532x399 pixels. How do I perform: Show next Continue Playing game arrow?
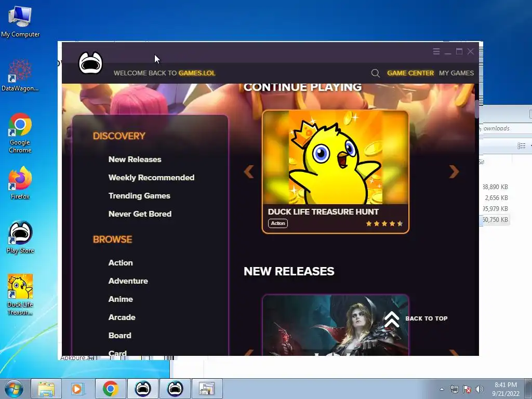[x=454, y=171]
